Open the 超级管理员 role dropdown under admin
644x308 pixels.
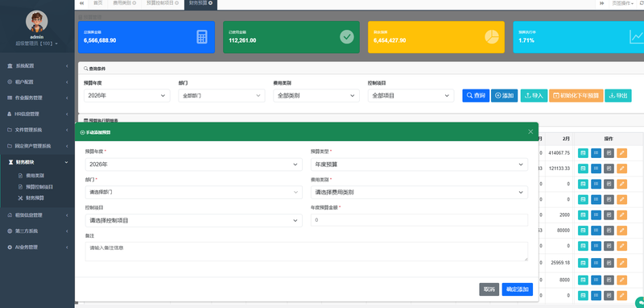(36, 44)
